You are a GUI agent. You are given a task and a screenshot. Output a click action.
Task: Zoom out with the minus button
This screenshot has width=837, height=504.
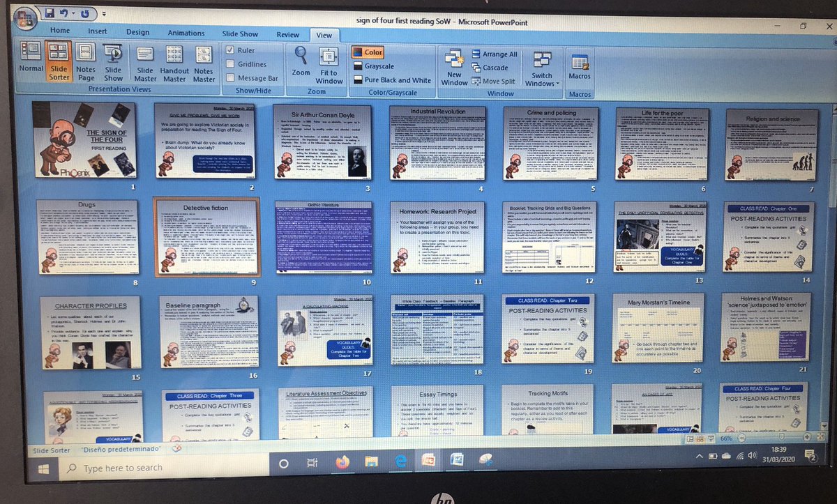[740, 439]
